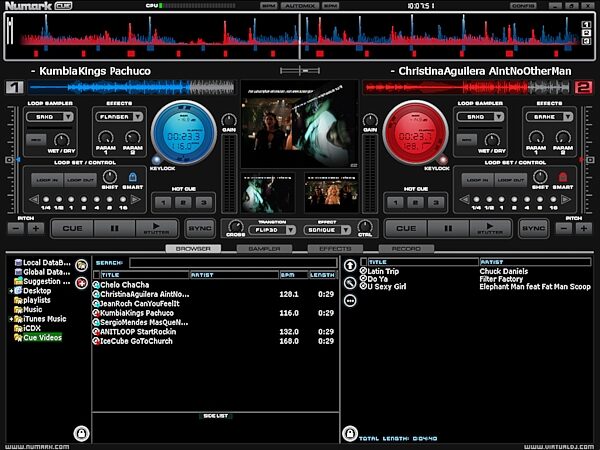Select the Cue Videos folder
This screenshot has height=450, width=600.
[x=42, y=338]
